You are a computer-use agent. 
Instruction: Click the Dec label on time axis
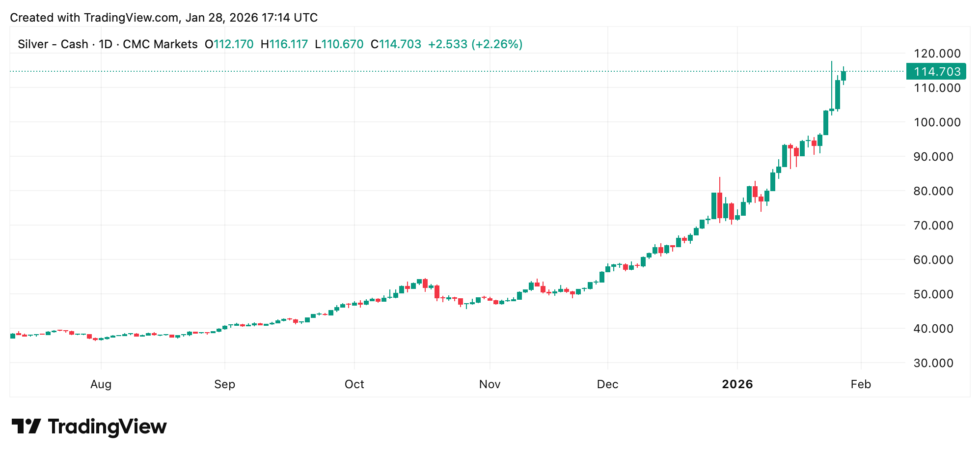[607, 384]
